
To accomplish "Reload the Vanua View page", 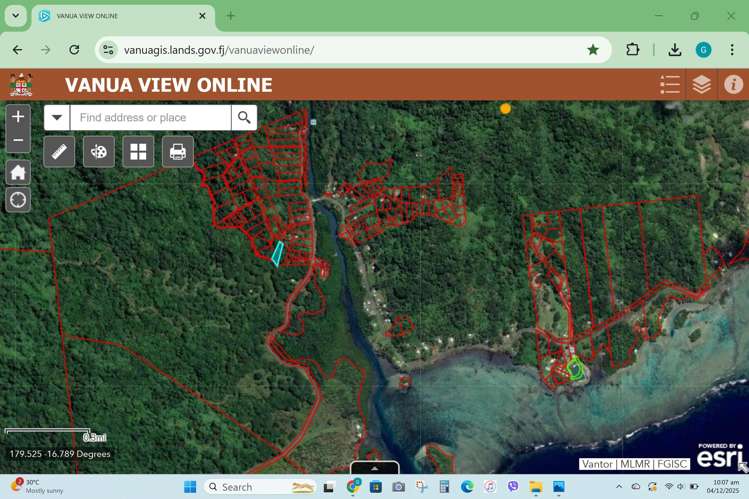I will tap(74, 50).
